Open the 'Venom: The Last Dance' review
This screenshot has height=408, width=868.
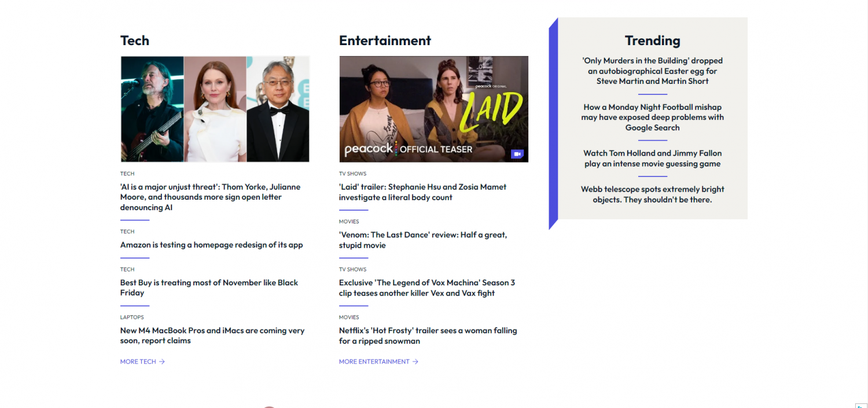423,240
